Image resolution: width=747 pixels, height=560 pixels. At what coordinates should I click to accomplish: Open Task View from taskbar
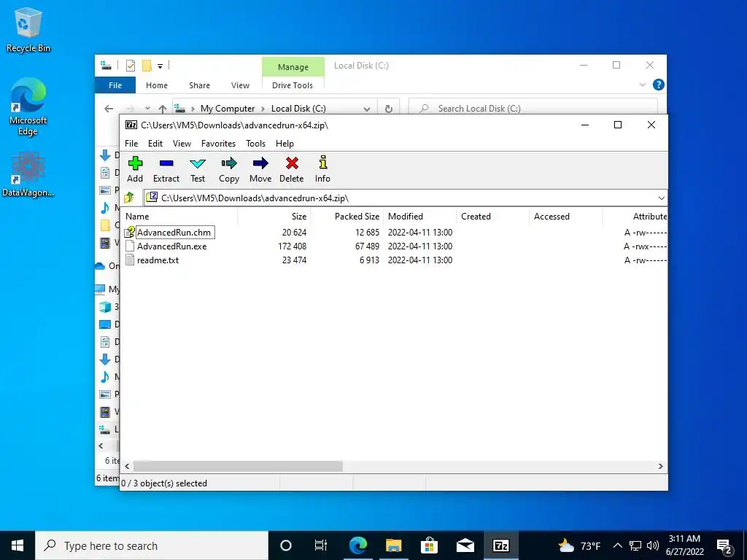pyautogui.click(x=321, y=545)
